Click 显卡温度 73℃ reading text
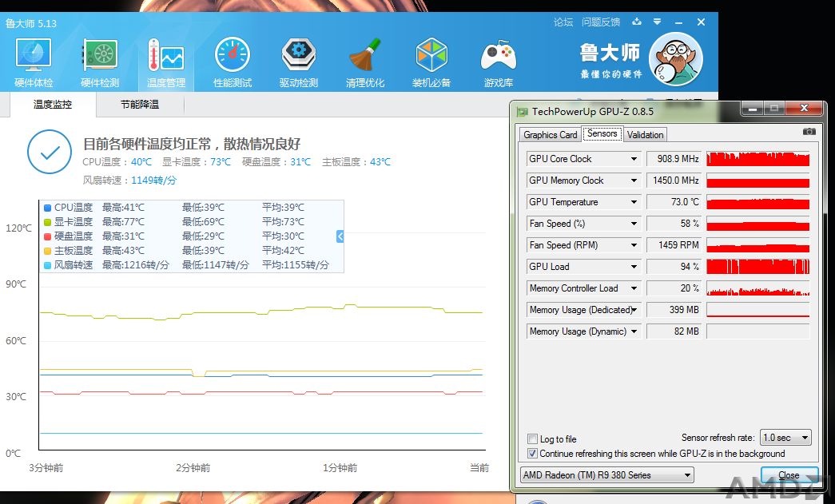 click(x=197, y=162)
